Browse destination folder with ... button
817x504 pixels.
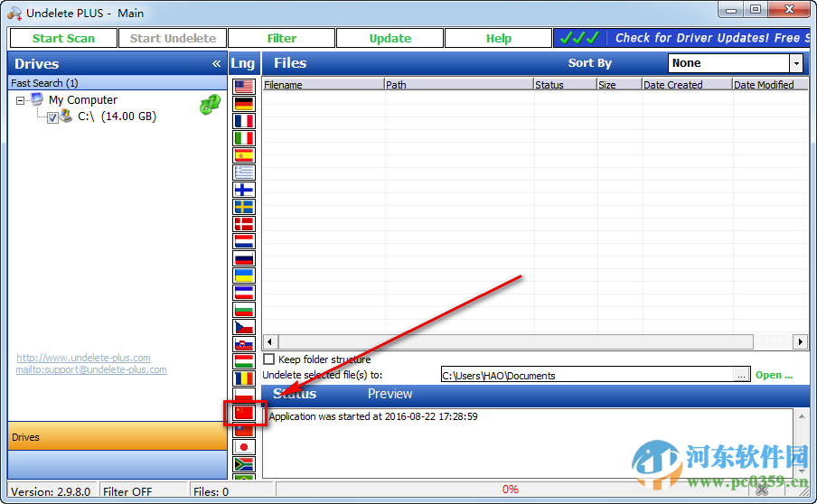[x=741, y=376]
